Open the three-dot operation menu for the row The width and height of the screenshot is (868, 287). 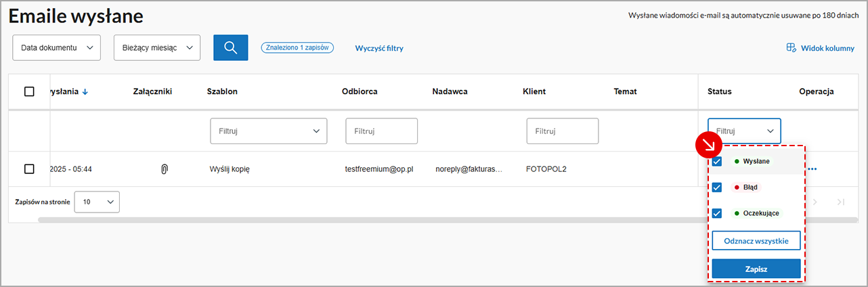coord(812,169)
